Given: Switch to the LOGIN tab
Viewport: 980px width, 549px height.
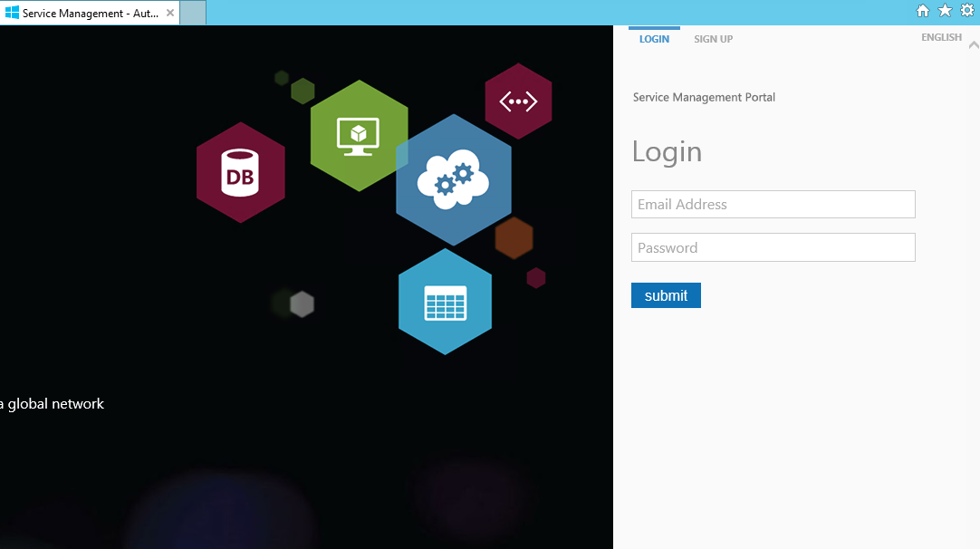Looking at the screenshot, I should [654, 39].
